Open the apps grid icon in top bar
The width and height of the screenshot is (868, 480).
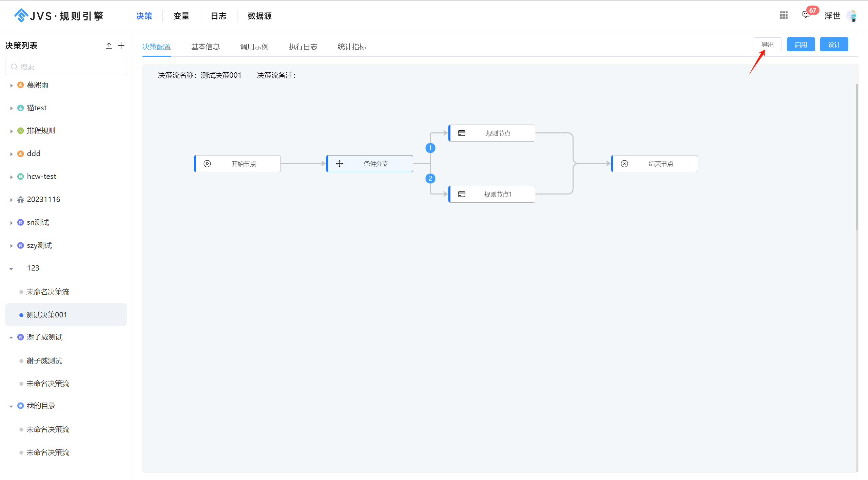tap(784, 15)
